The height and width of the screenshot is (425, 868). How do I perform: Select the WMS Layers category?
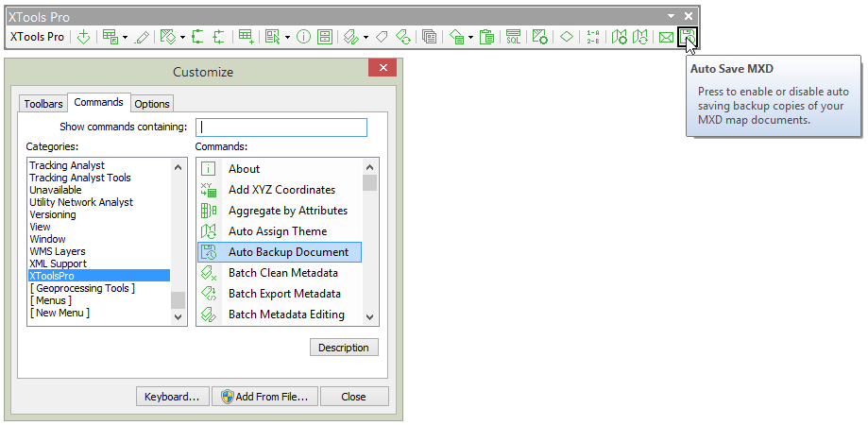58,251
